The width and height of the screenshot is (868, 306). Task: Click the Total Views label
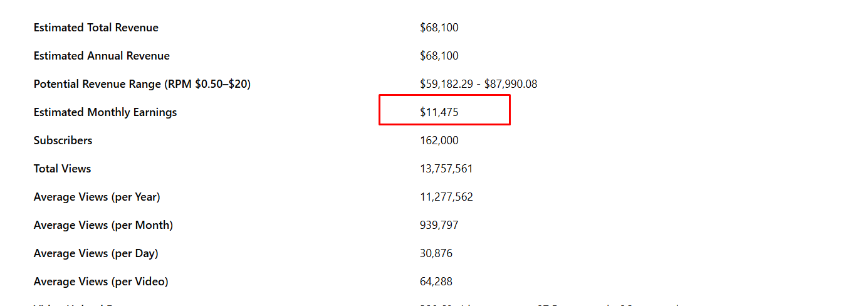pos(62,169)
